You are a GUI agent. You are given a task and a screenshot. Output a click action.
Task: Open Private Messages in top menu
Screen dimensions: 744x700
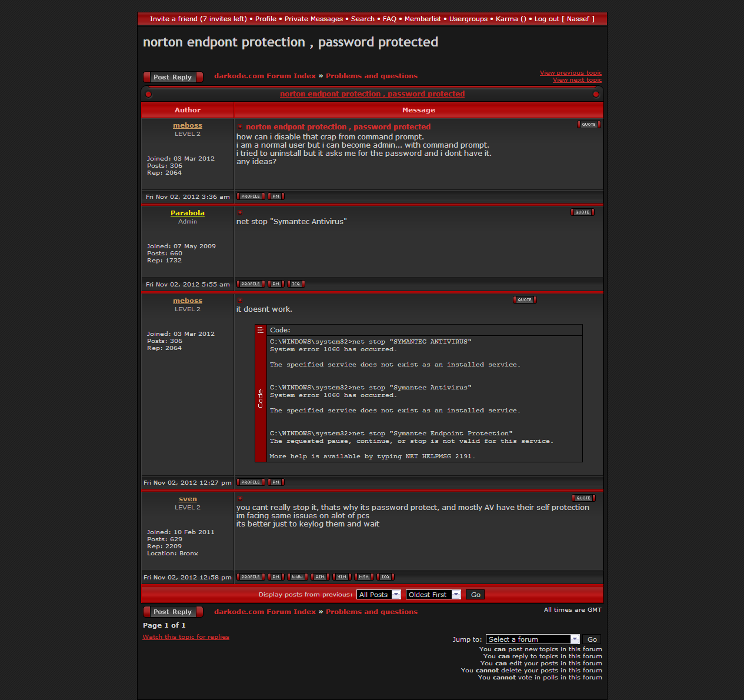[x=313, y=19]
